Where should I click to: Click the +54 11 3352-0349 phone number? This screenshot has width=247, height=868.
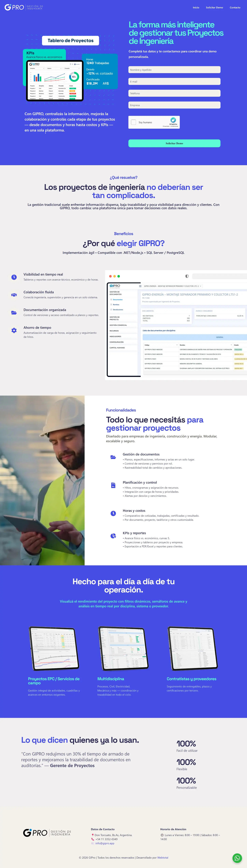pyautogui.click(x=106, y=839)
